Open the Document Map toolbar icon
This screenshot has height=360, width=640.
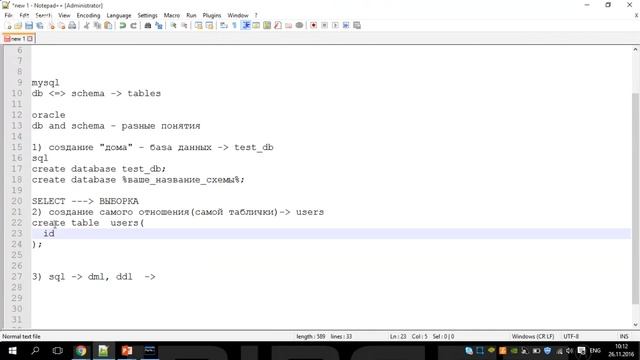[x=267, y=25]
